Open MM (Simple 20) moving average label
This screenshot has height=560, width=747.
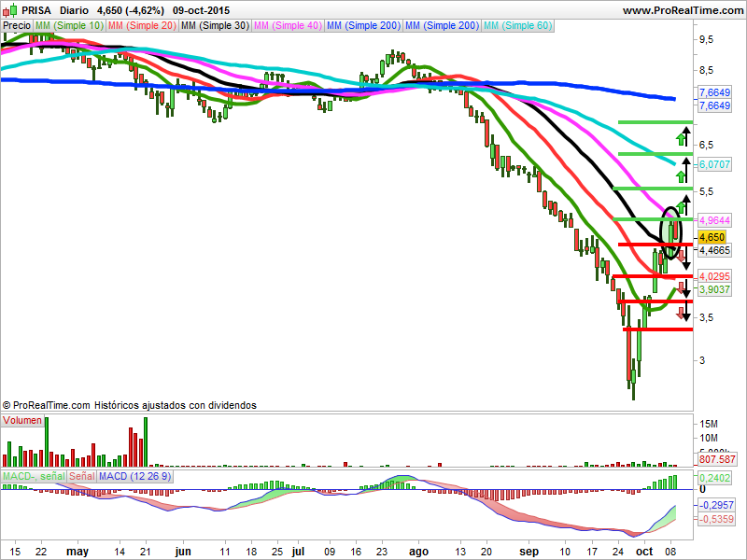pos(142,26)
